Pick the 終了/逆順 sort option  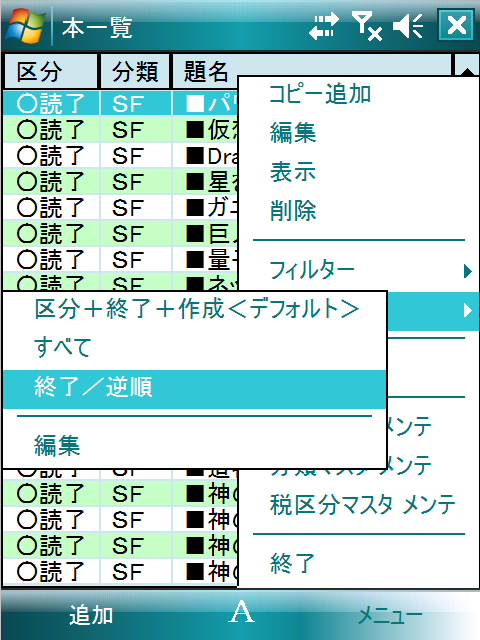click(194, 389)
